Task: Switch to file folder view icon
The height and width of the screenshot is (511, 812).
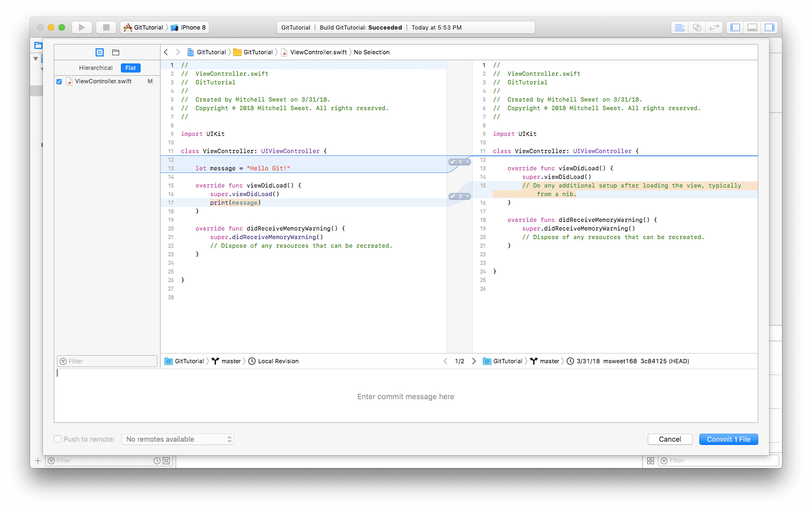Action: (x=115, y=52)
